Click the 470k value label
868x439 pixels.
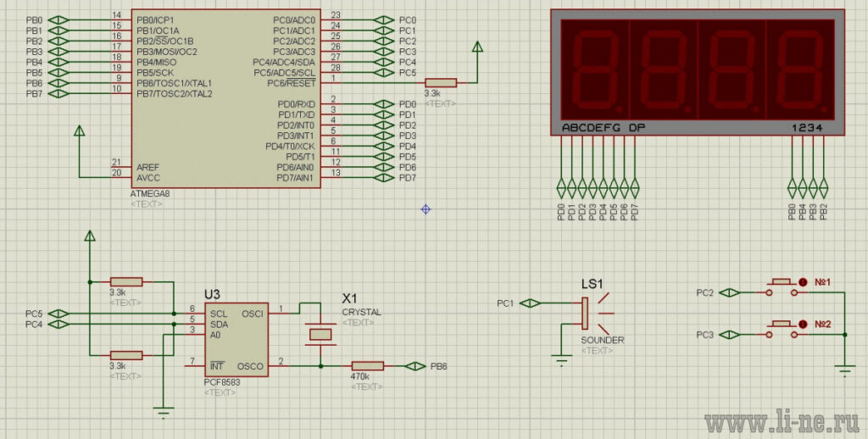(x=360, y=376)
